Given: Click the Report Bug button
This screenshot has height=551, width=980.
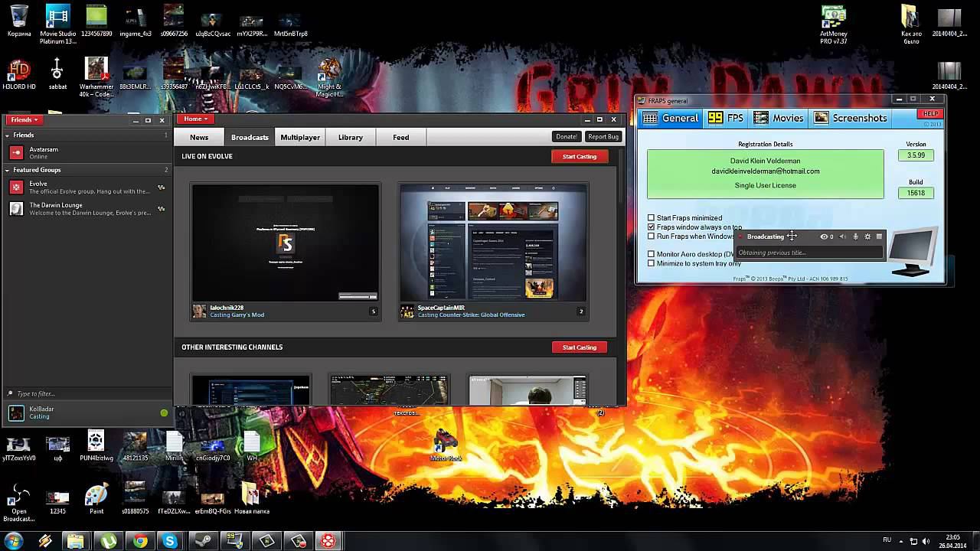Looking at the screenshot, I should (603, 137).
